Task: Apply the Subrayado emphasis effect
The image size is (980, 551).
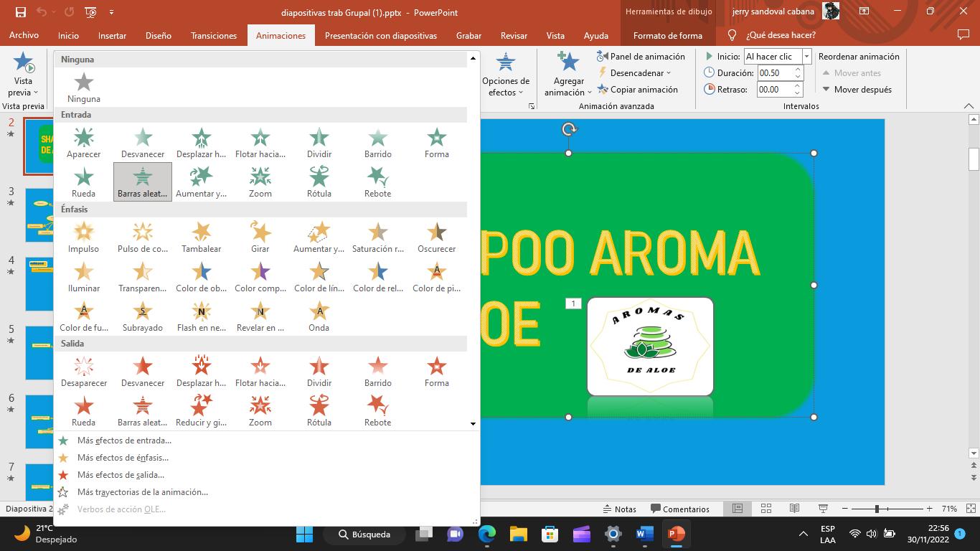Action: 143,316
